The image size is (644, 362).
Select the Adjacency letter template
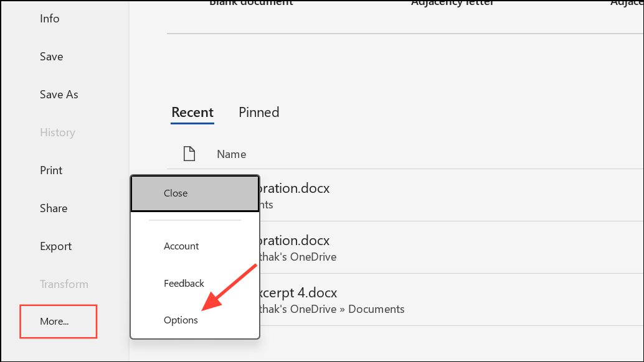tap(452, 3)
